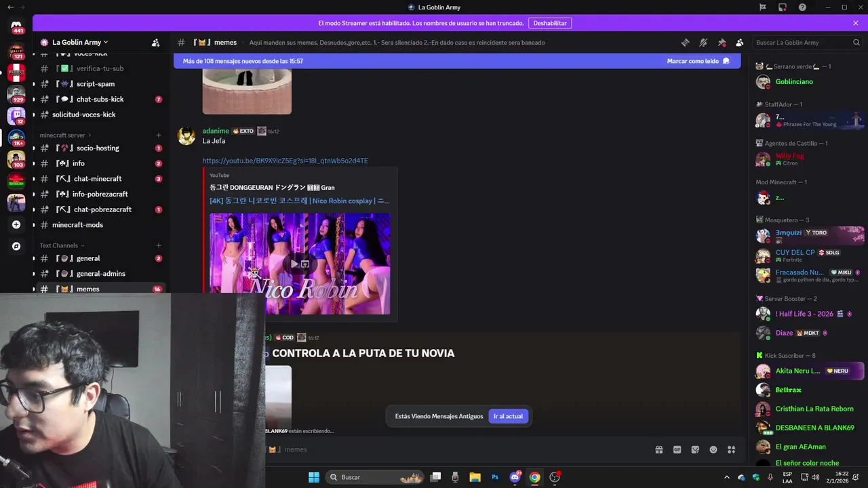
Task: Open the youtu.be link in message
Action: [x=285, y=161]
